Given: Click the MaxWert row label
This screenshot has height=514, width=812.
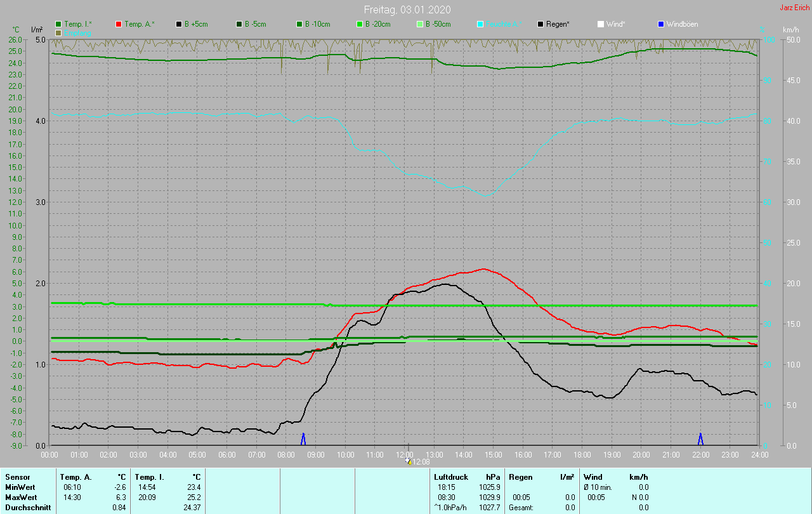Looking at the screenshot, I should pos(20,497).
